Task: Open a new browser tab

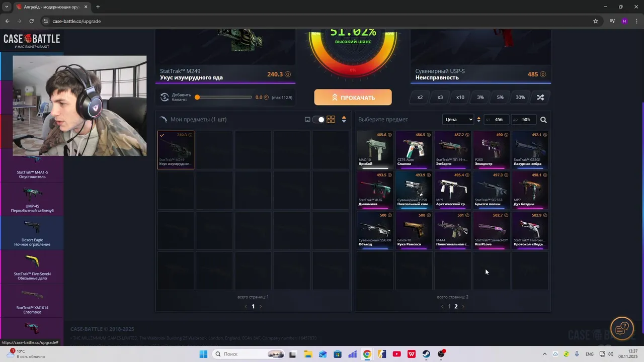Action: click(x=98, y=7)
